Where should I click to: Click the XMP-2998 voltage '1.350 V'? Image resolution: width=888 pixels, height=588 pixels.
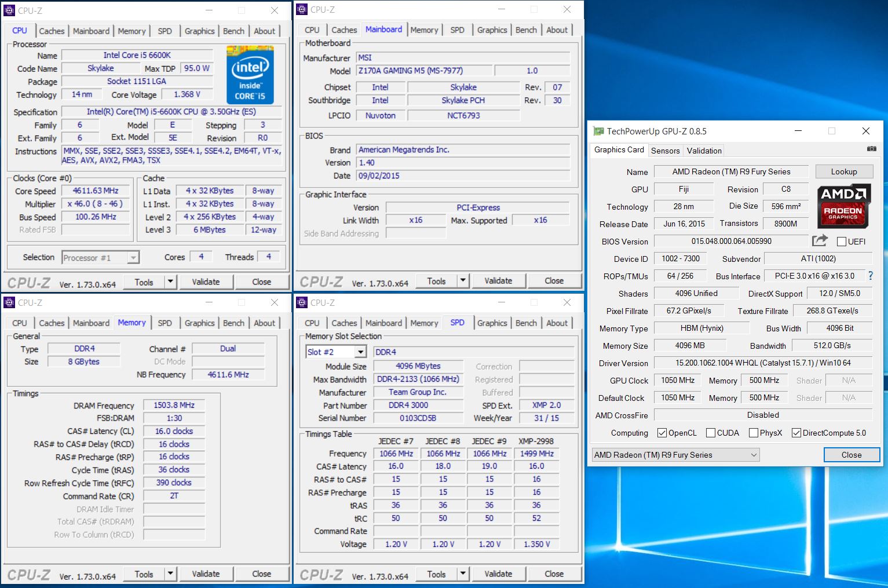[536, 544]
